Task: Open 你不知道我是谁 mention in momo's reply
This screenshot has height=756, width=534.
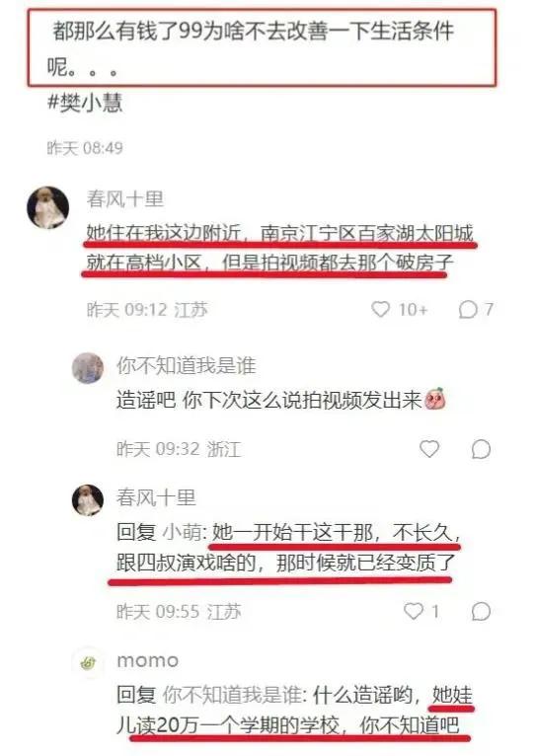Action: [x=232, y=695]
